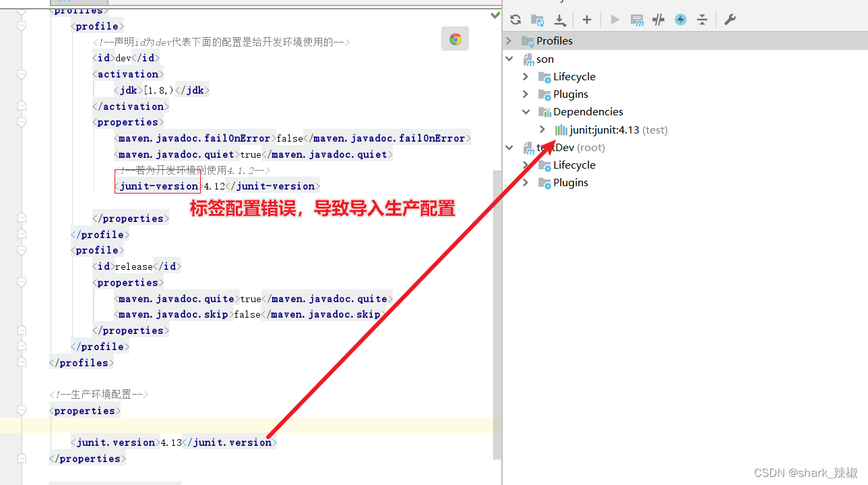Click the Add Maven Projects plus icon

click(x=587, y=20)
